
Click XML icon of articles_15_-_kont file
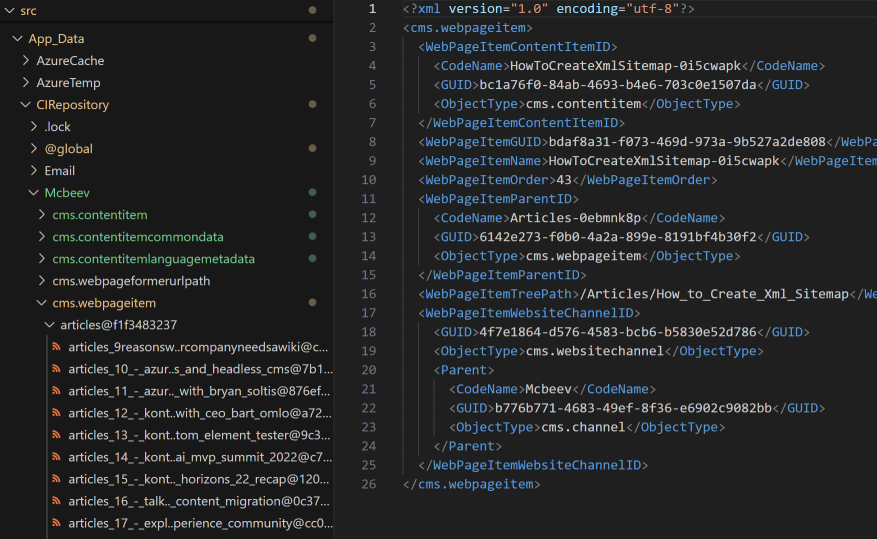[56, 479]
